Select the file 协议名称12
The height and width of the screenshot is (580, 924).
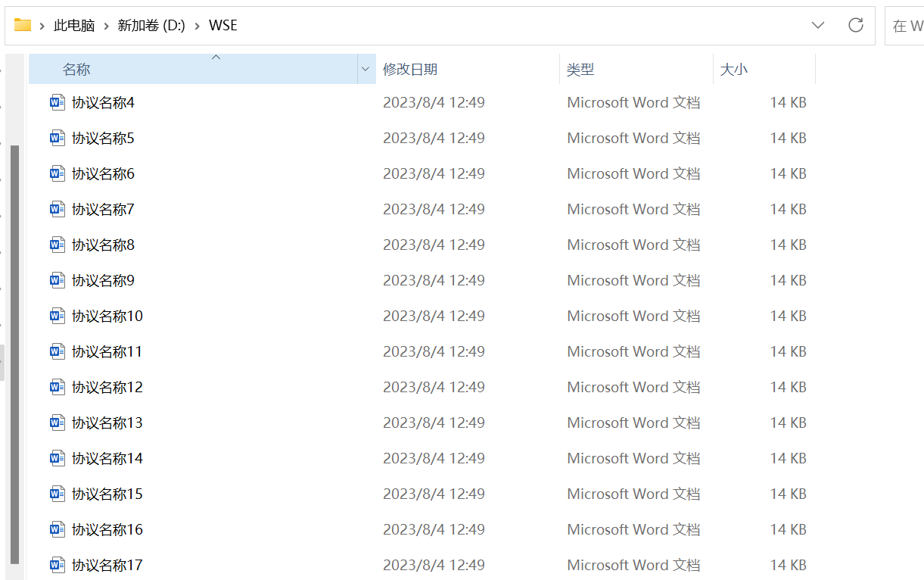click(107, 387)
